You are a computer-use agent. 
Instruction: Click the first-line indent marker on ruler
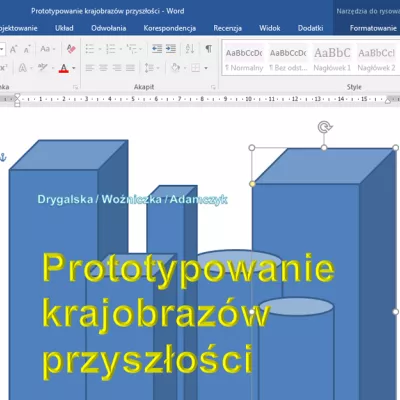point(17,96)
